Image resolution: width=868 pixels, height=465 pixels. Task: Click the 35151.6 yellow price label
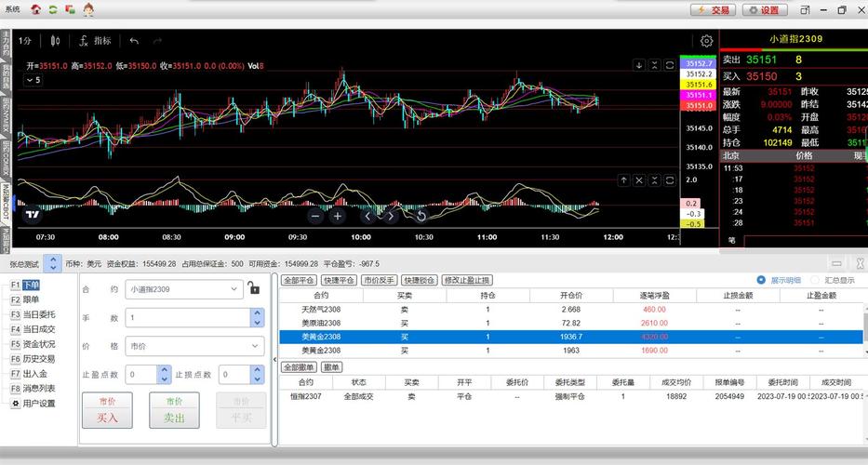[699, 85]
